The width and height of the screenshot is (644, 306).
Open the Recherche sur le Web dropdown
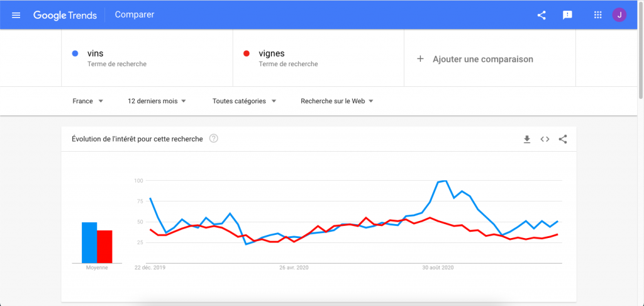(x=337, y=101)
